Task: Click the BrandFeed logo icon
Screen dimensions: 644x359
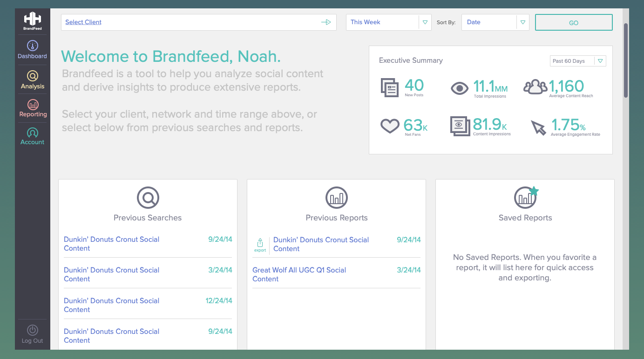Action: (x=33, y=19)
